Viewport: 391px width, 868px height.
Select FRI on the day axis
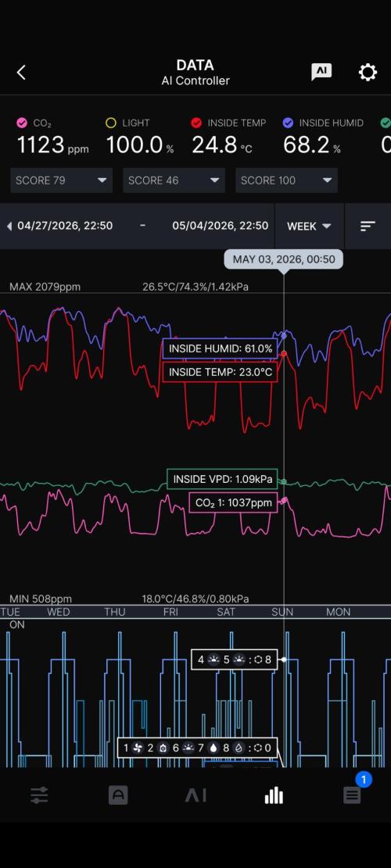(x=170, y=612)
